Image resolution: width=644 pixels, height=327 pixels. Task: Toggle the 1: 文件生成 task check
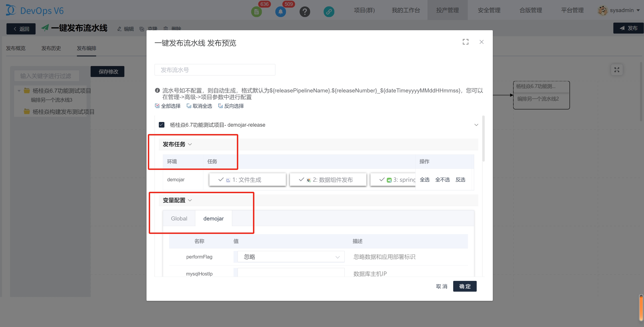tap(221, 179)
